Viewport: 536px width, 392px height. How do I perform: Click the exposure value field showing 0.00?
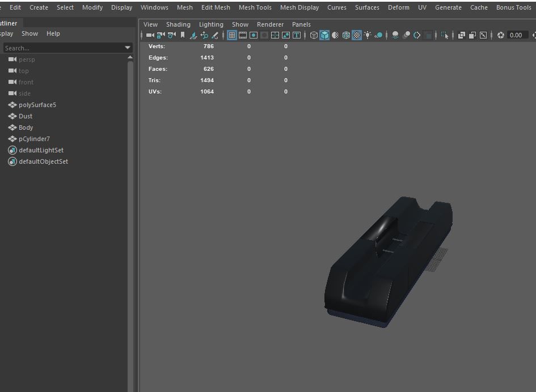517,35
